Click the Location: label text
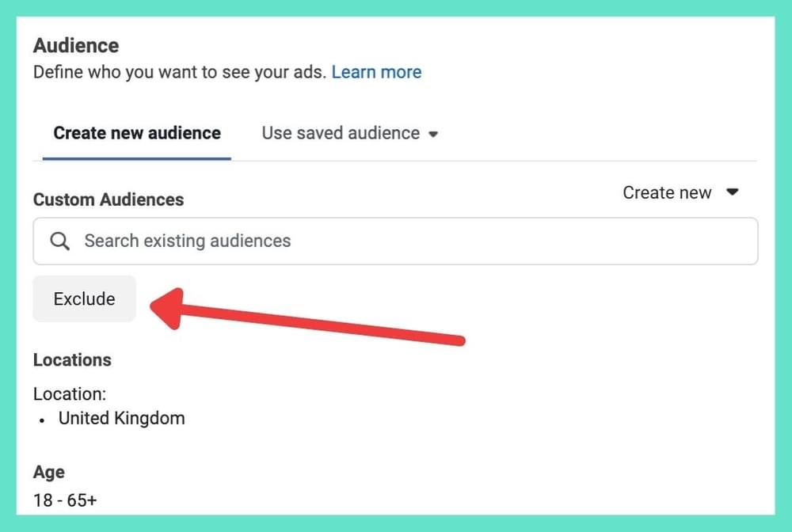 tap(70, 393)
